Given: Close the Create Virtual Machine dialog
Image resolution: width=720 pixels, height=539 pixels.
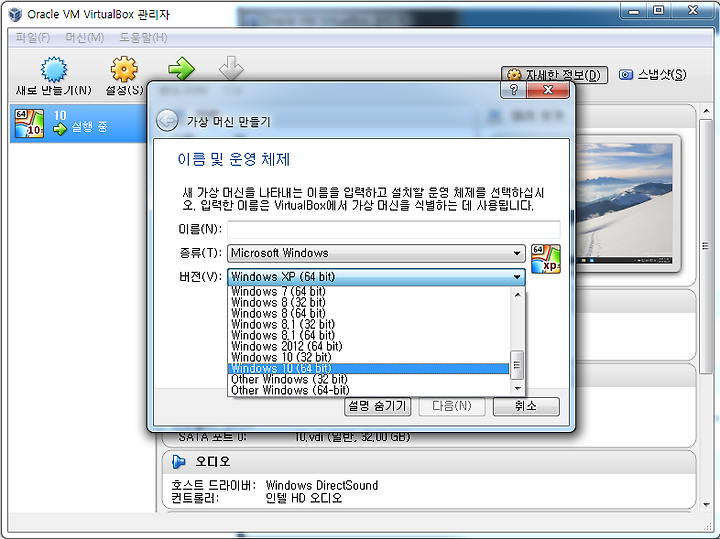Looking at the screenshot, I should pos(548,90).
